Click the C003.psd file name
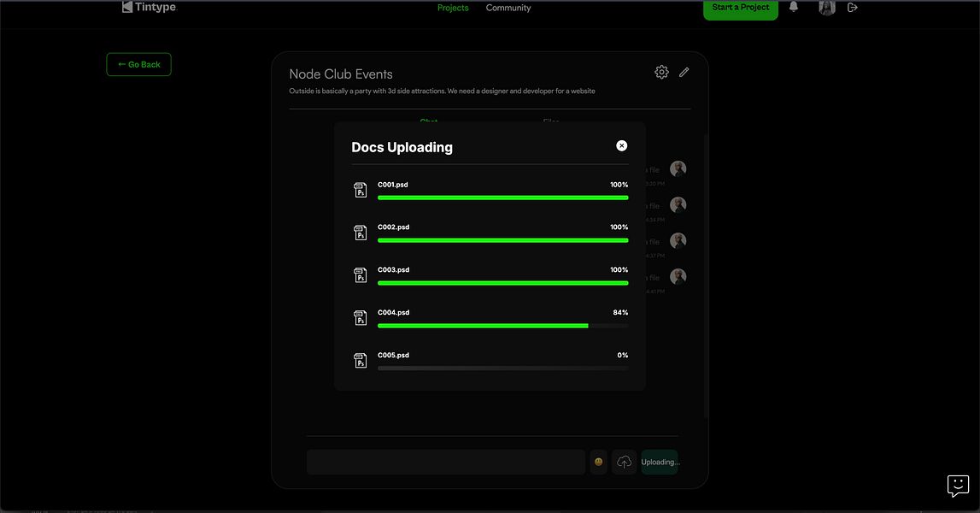 (393, 269)
